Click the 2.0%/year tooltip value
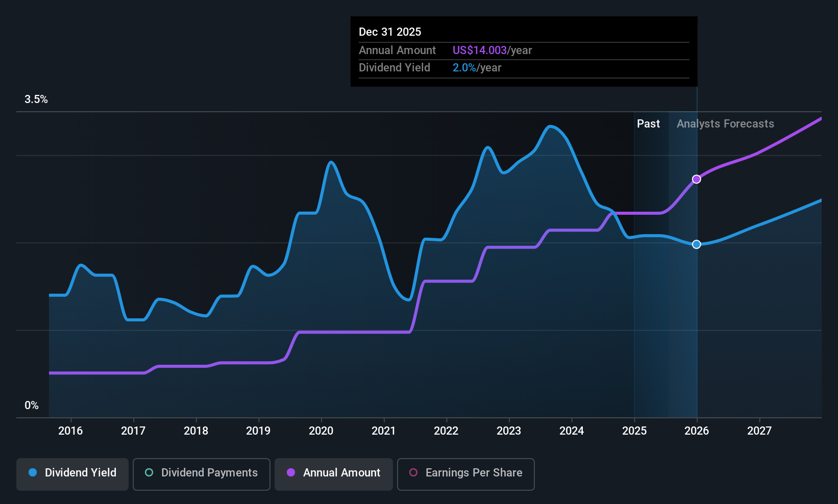Screen dimensions: 838x504 coord(477,68)
